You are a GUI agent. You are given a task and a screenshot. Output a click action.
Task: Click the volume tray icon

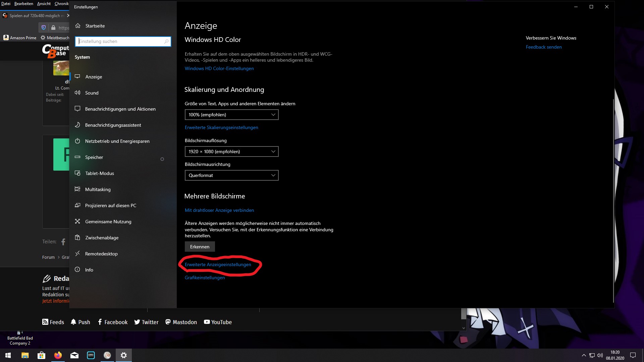600,355
